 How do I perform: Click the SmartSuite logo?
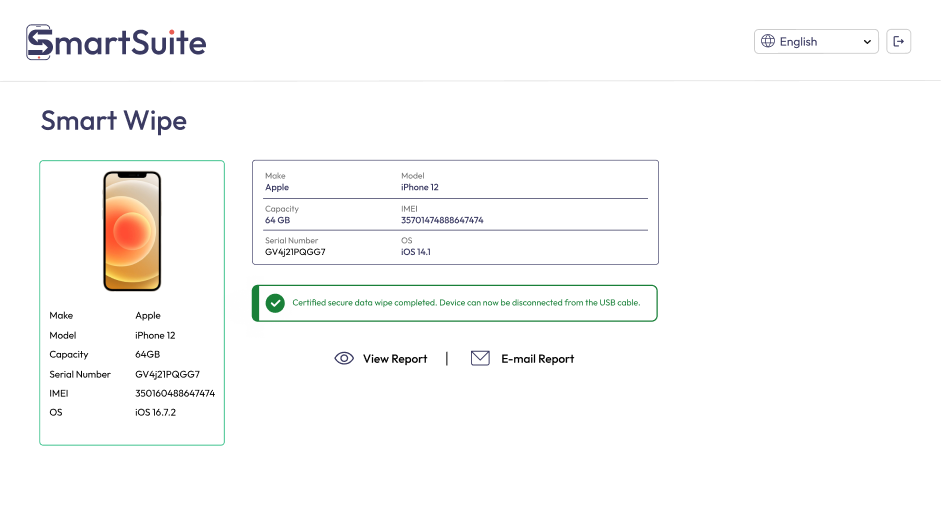[116, 42]
